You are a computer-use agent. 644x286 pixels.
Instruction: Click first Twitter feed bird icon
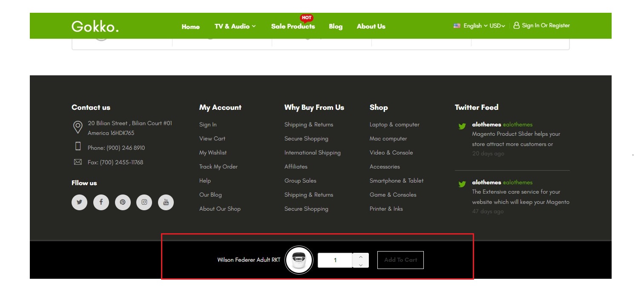pos(462,126)
